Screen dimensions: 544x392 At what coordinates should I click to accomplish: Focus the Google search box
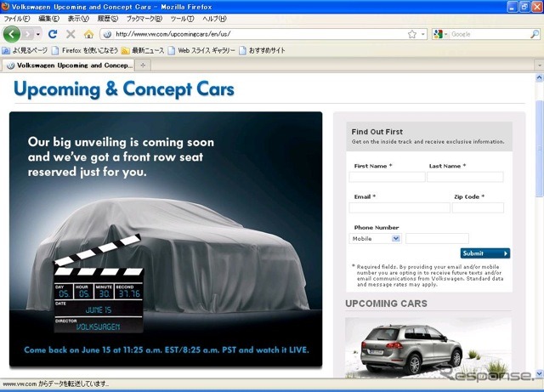490,34
